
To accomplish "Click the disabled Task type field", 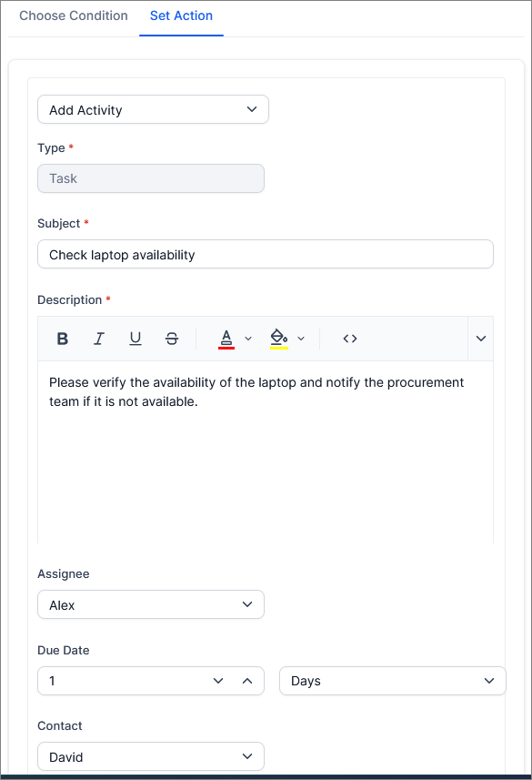I will pos(151,178).
